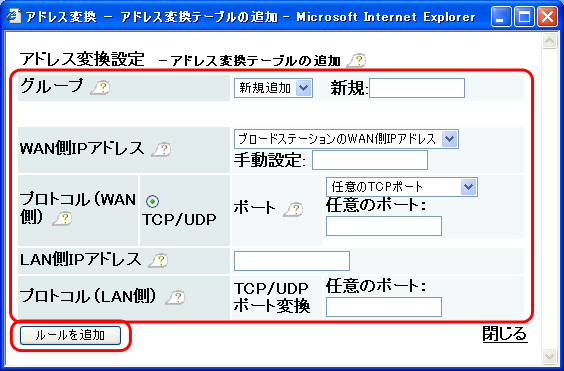Viewport: 564px width, 371px height.
Task: Click help icon next to LAN側IPアドレス
Action: pos(158,260)
